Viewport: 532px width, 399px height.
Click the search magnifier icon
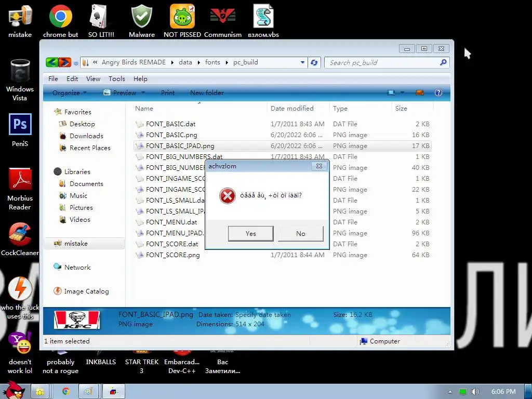click(x=443, y=62)
